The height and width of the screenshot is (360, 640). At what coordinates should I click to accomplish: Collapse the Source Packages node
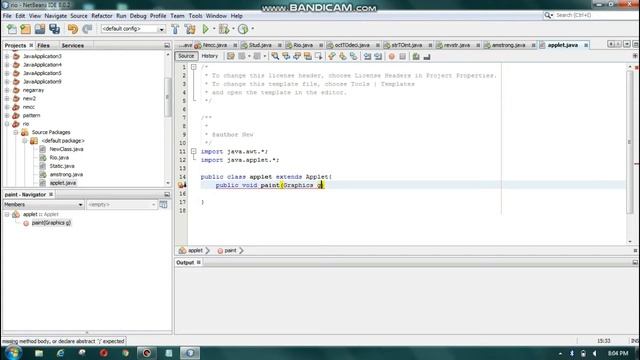coord(16,133)
